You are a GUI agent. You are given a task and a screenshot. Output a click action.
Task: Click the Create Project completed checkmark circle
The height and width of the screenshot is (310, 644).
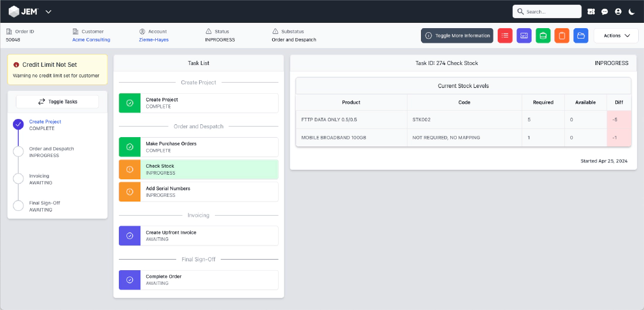click(x=18, y=125)
